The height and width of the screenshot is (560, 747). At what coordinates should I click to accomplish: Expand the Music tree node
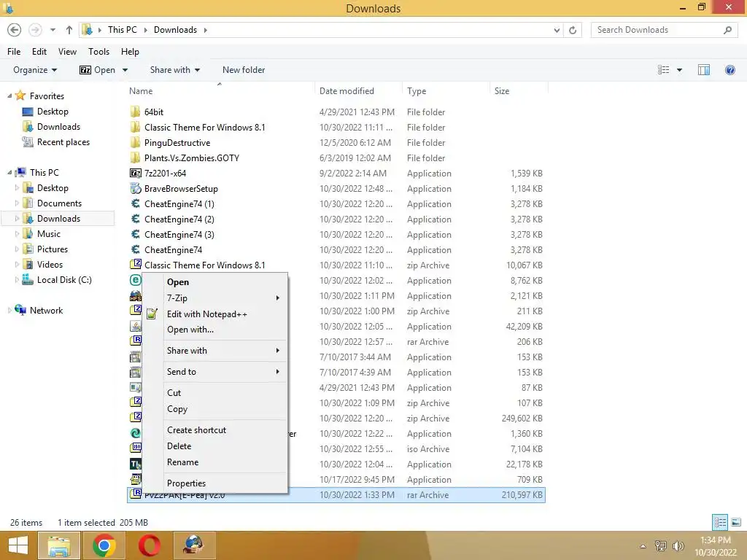18,234
